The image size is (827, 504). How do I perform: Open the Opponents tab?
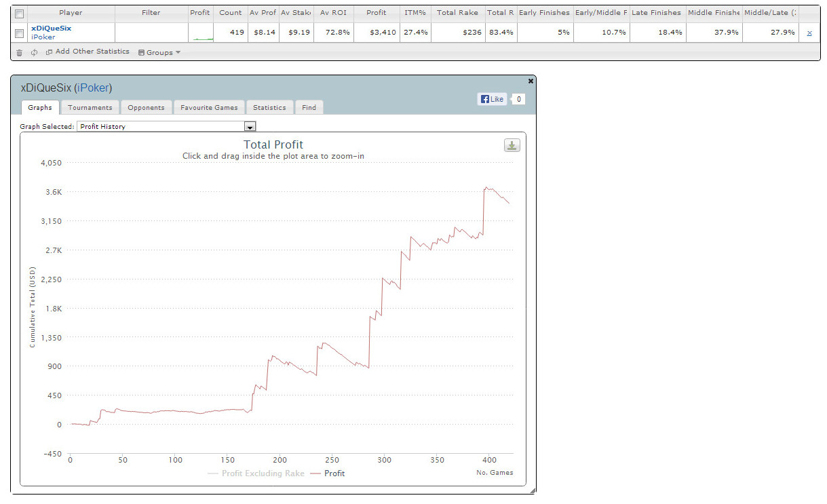point(146,107)
